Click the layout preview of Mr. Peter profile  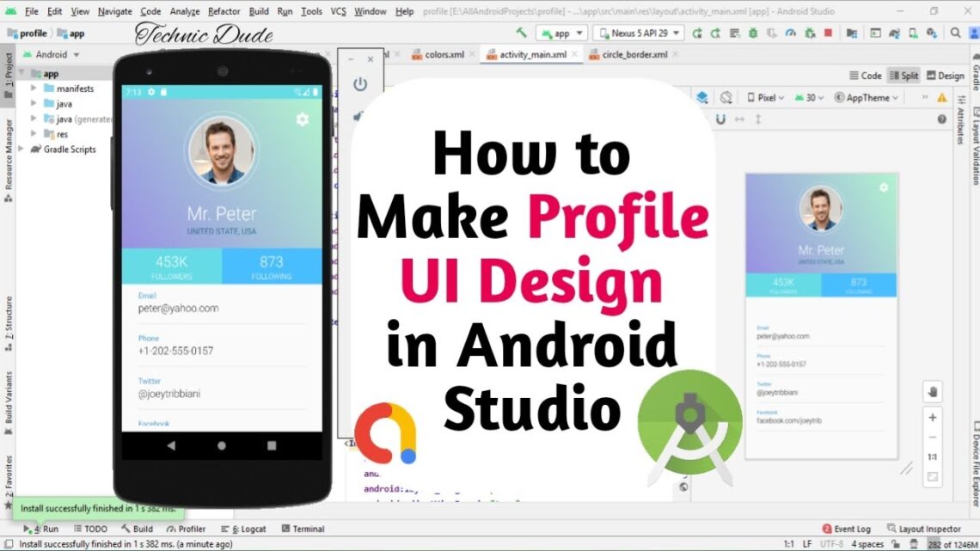pyautogui.click(x=821, y=316)
